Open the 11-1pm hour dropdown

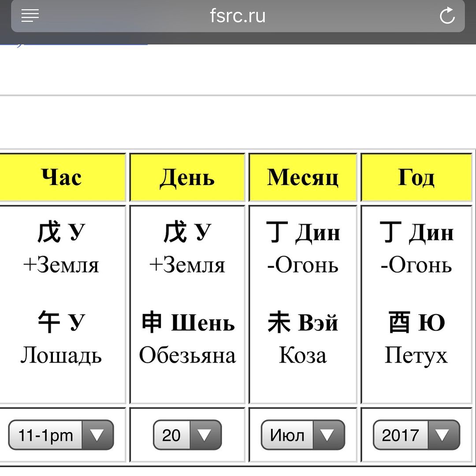click(x=61, y=435)
